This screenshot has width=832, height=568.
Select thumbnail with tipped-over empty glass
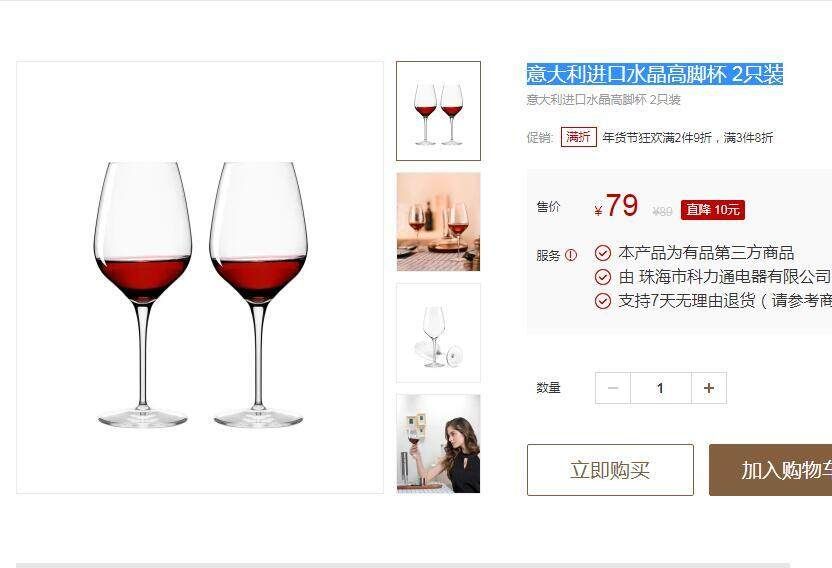[x=438, y=332]
